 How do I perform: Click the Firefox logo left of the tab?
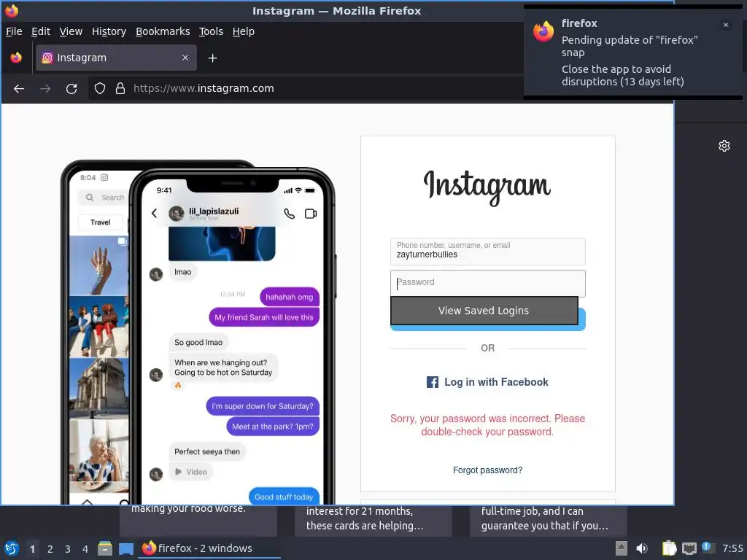[16, 58]
